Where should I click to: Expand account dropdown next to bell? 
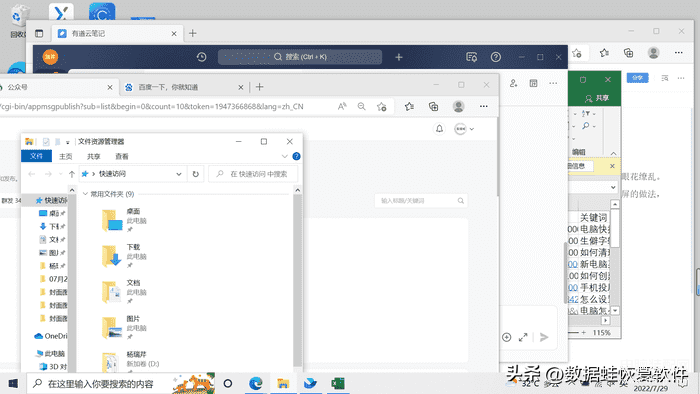pyautogui.click(x=472, y=129)
